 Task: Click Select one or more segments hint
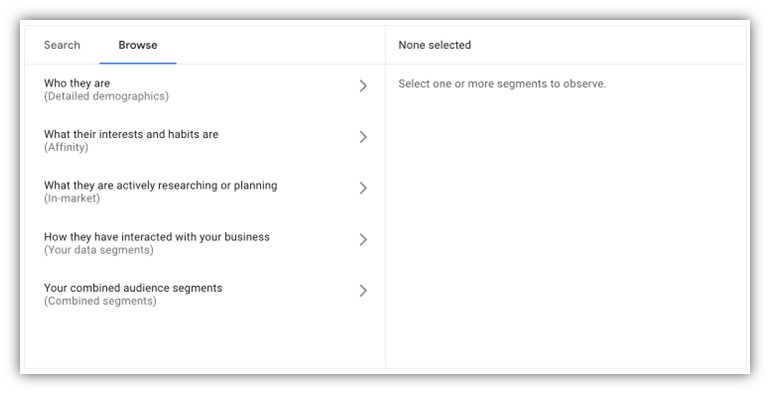tap(502, 84)
